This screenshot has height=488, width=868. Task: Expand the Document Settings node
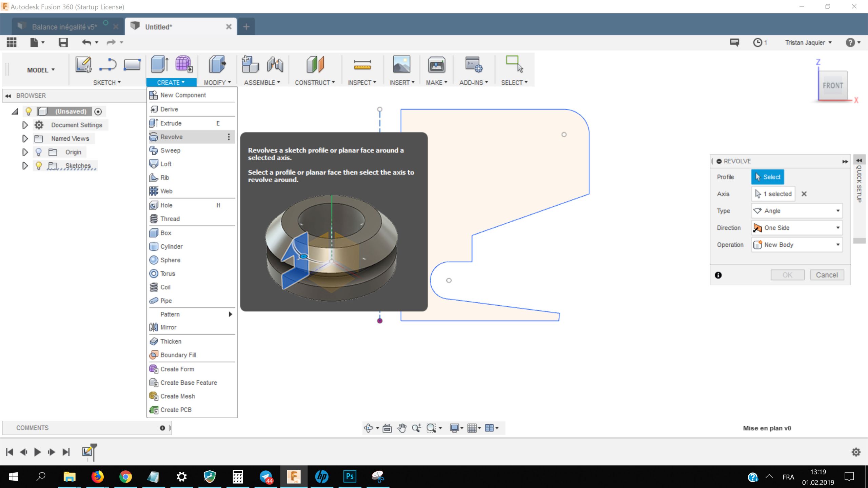click(25, 125)
